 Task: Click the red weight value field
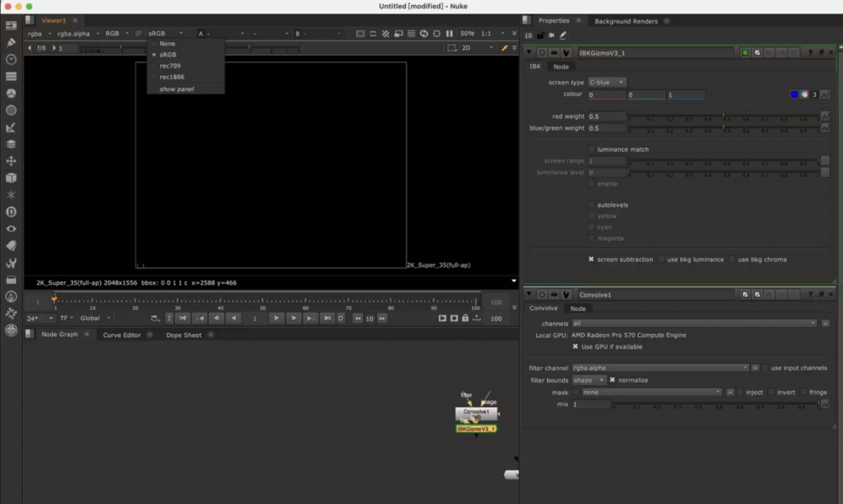pyautogui.click(x=606, y=116)
